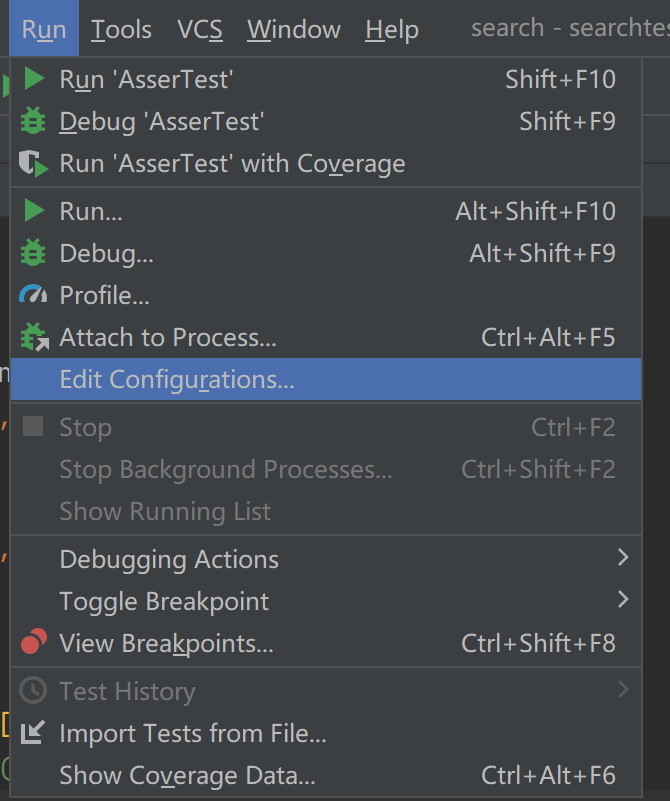Select Edit Configurations...
The height and width of the screenshot is (801, 670).
click(x=177, y=380)
